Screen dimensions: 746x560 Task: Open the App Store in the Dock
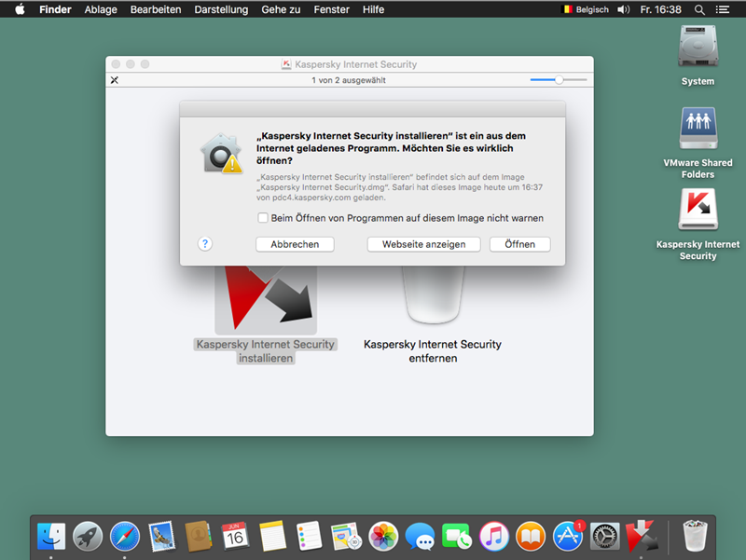(x=568, y=536)
